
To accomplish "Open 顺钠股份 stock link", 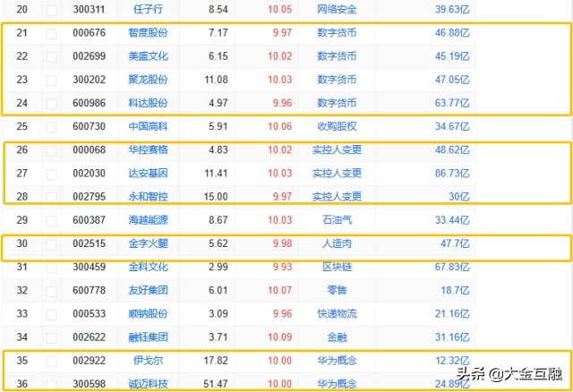I will click(148, 313).
